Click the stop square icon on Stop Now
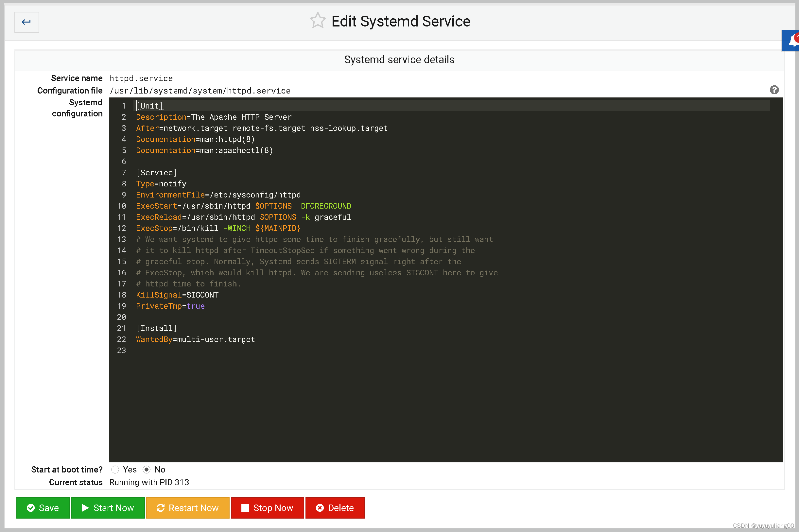The width and height of the screenshot is (799, 532). 244,508
